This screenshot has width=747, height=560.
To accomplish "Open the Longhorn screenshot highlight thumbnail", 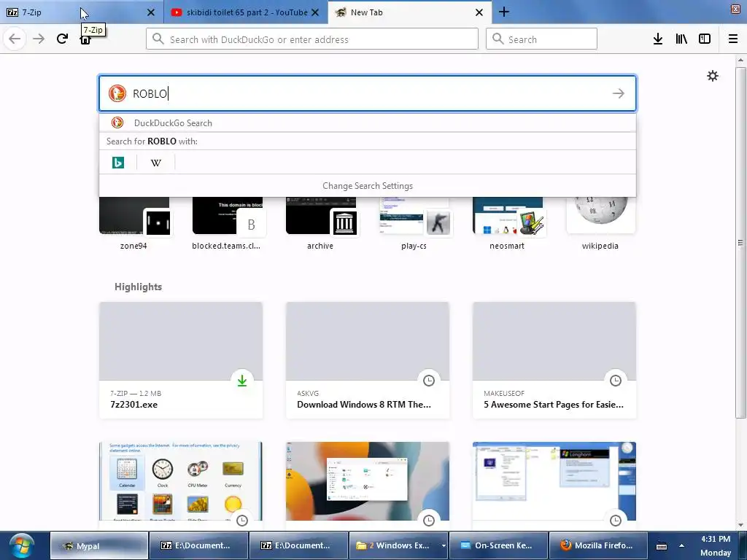I will tap(554, 481).
